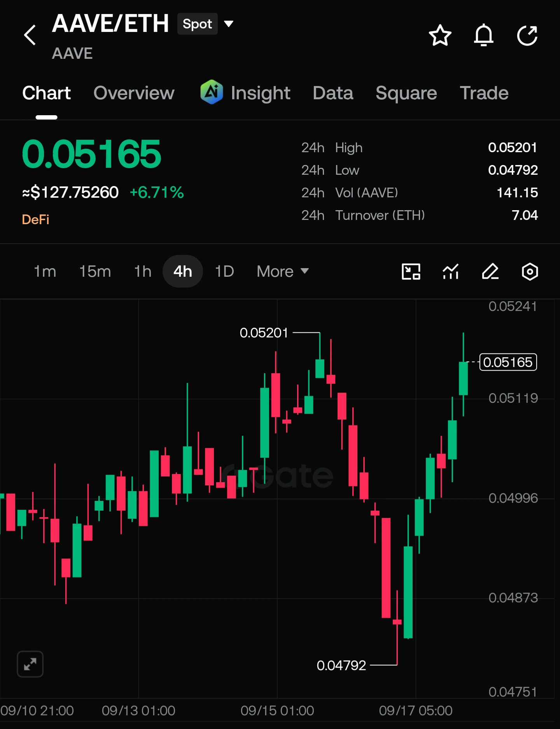560x729 pixels.
Task: Tap the ≈$127.75260 USD value
Action: 70,192
